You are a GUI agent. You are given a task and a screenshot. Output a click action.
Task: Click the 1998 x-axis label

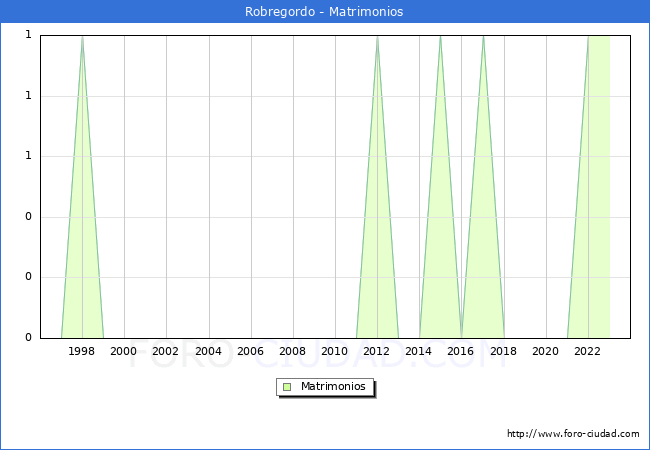[82, 351]
